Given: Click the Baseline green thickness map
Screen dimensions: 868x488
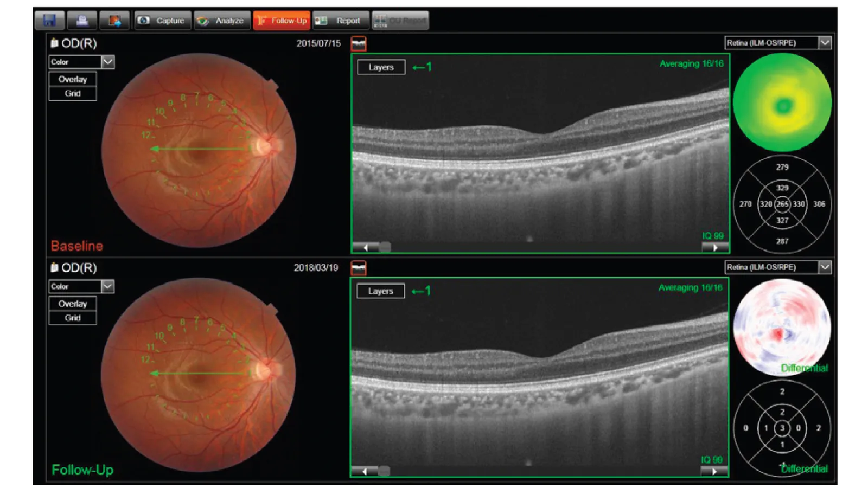Looking at the screenshot, I should tap(782, 102).
